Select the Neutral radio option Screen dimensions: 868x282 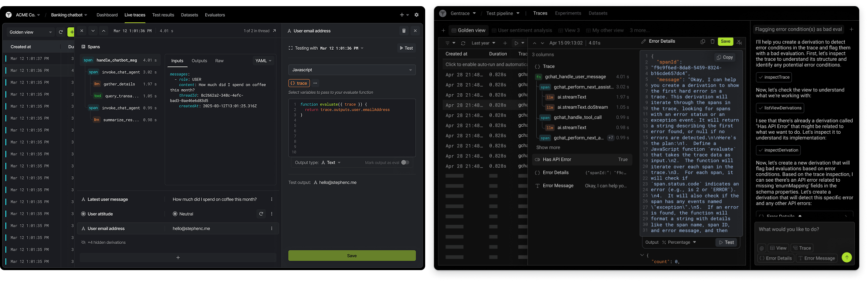click(175, 214)
